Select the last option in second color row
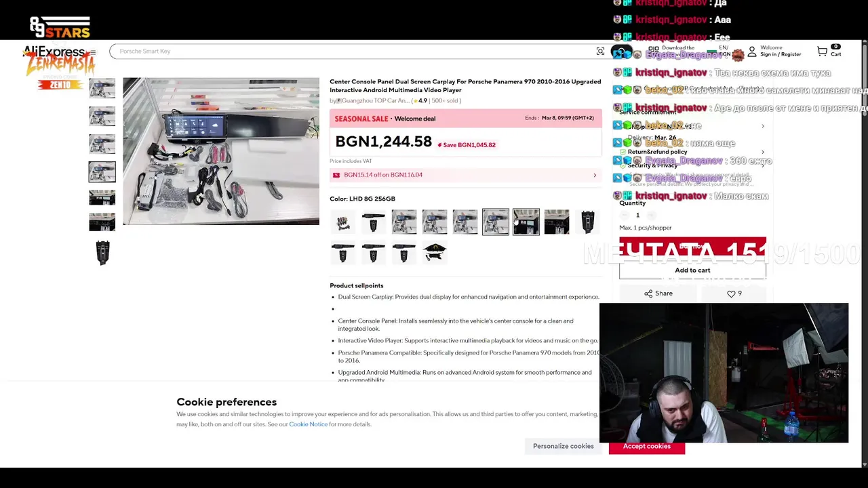The width and height of the screenshot is (868, 488). pos(435,253)
